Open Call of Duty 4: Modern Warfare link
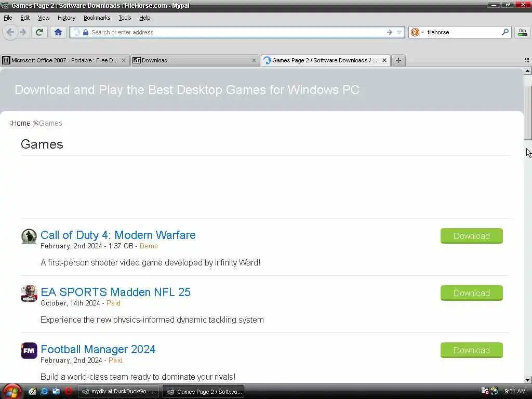The width and height of the screenshot is (532, 399). [118, 235]
